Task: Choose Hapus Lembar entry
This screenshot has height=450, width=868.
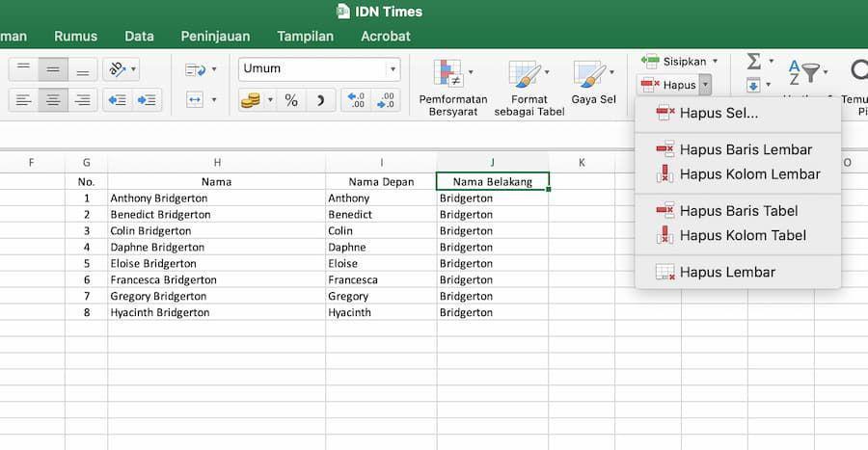Action: (738, 272)
